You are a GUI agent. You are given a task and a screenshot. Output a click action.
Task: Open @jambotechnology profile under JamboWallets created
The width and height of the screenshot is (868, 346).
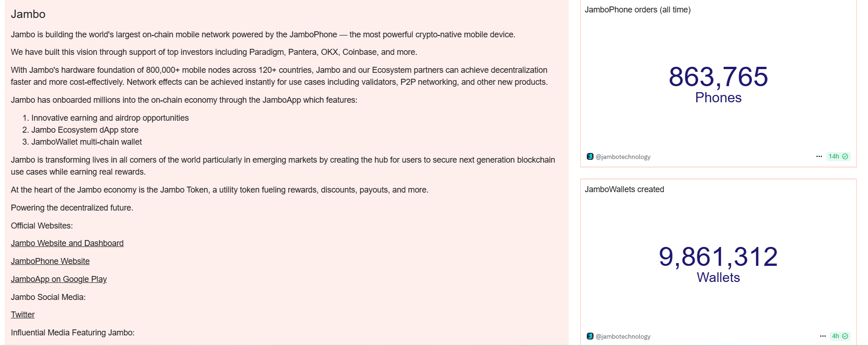[x=623, y=337]
